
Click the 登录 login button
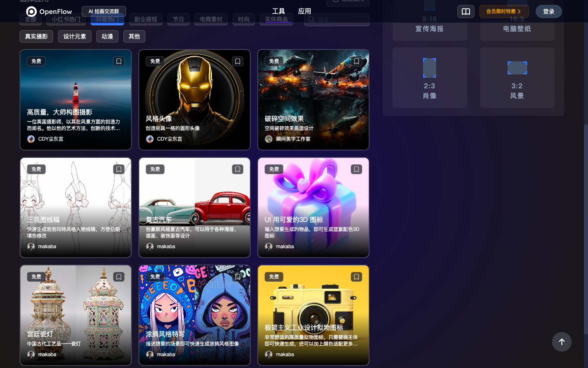pos(549,11)
